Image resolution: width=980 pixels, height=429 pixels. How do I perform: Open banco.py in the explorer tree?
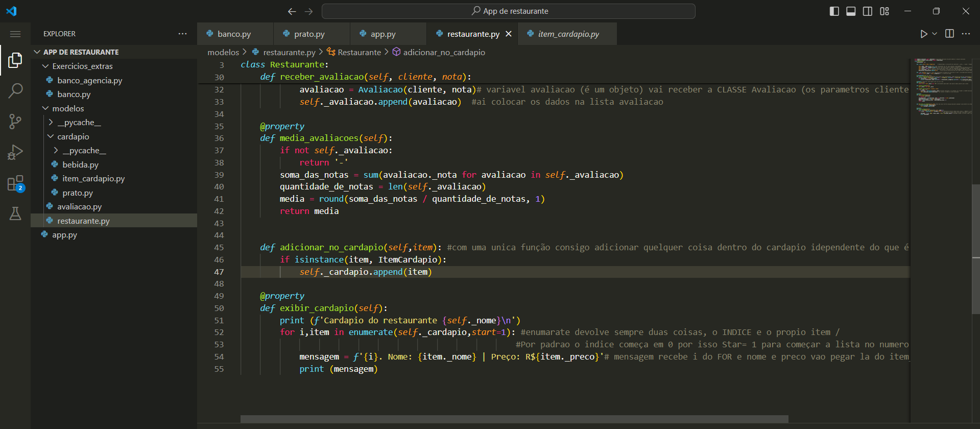click(113, 94)
